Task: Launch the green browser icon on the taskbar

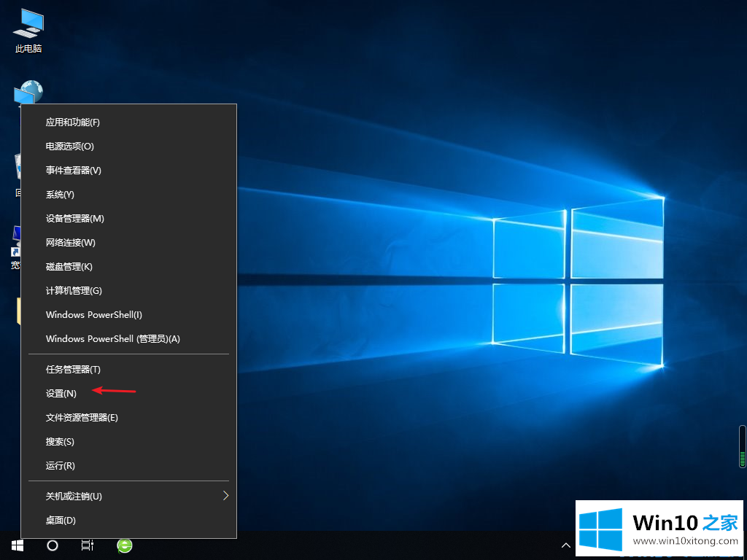Action: click(124, 545)
